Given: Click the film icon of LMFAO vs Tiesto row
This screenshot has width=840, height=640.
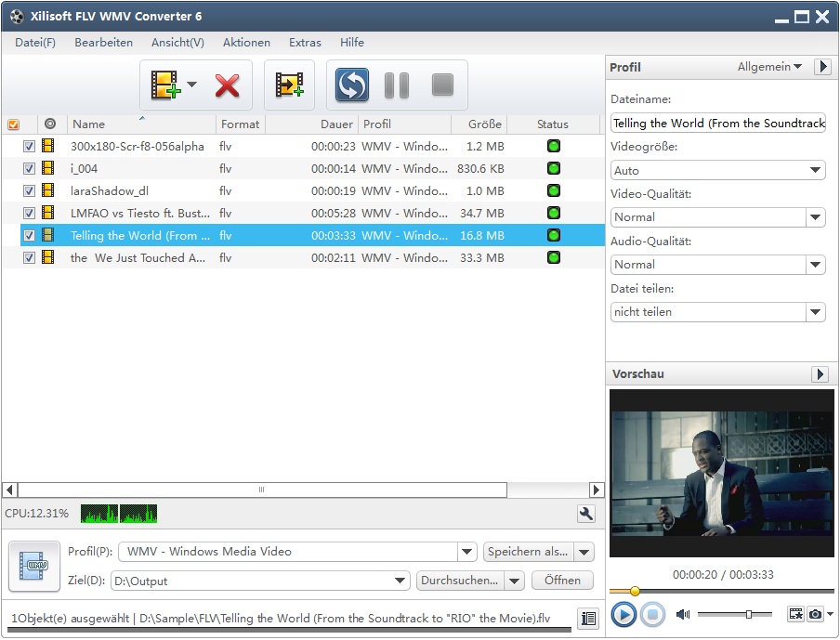Looking at the screenshot, I should (x=47, y=213).
